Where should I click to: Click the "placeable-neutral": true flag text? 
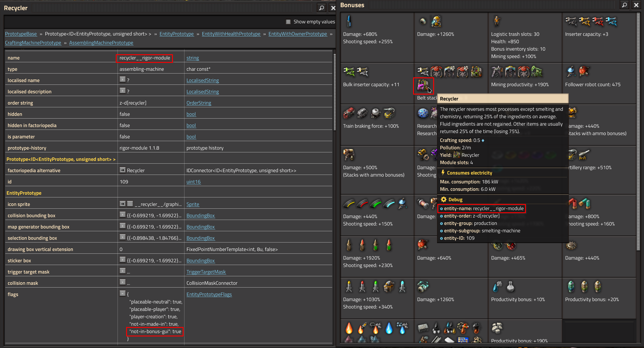click(x=156, y=302)
